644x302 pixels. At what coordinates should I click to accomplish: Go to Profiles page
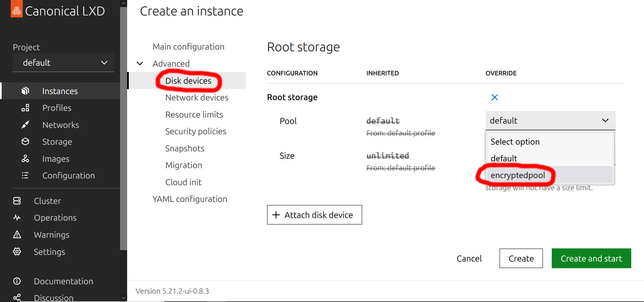point(57,108)
